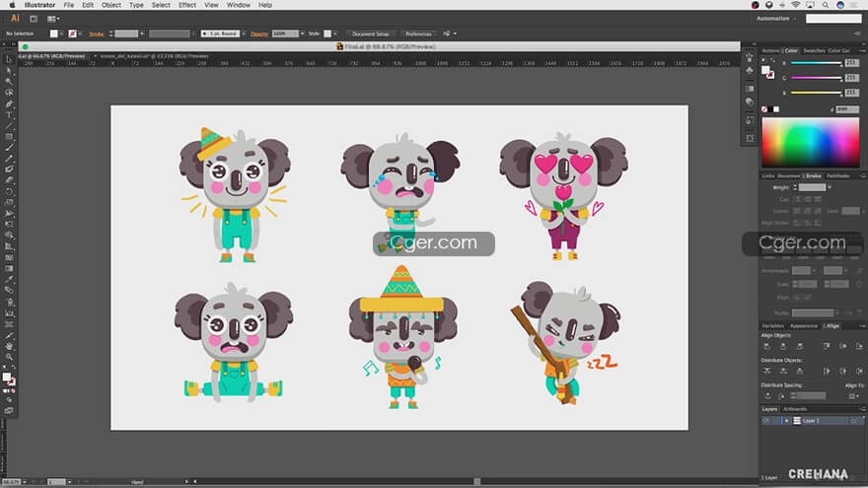Click the Spotlight search icon in menu bar
The height and width of the screenshot is (488, 868).
(x=826, y=5)
